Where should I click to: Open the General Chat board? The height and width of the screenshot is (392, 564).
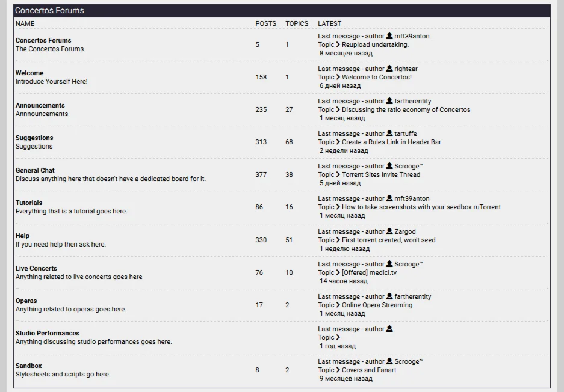35,170
